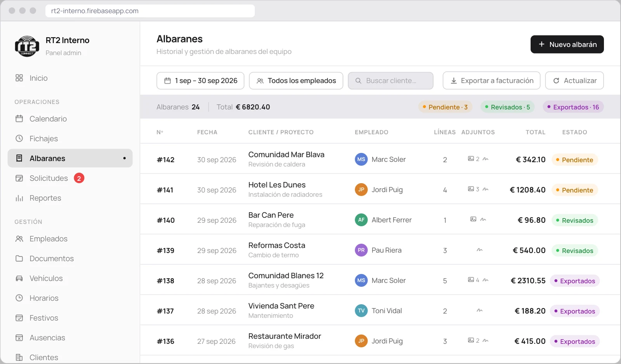
Task: Click the AF avatar for Albert Ferrer
Action: coord(361,220)
